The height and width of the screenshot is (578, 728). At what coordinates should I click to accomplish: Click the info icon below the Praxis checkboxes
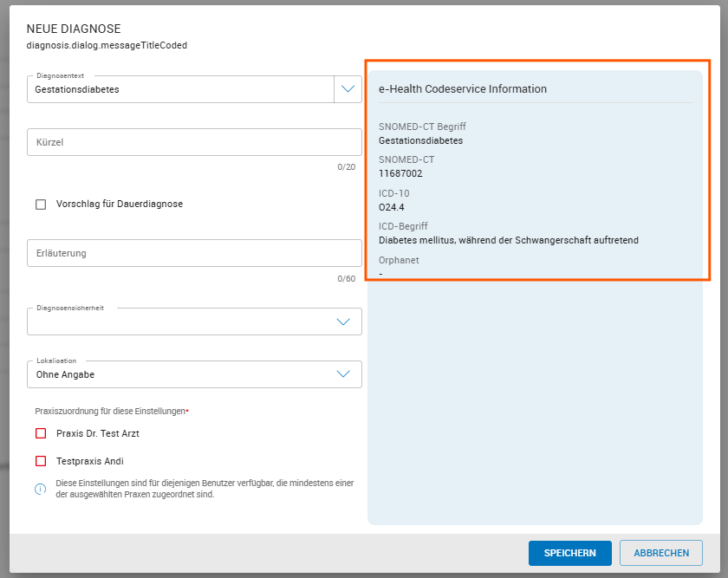[39, 489]
